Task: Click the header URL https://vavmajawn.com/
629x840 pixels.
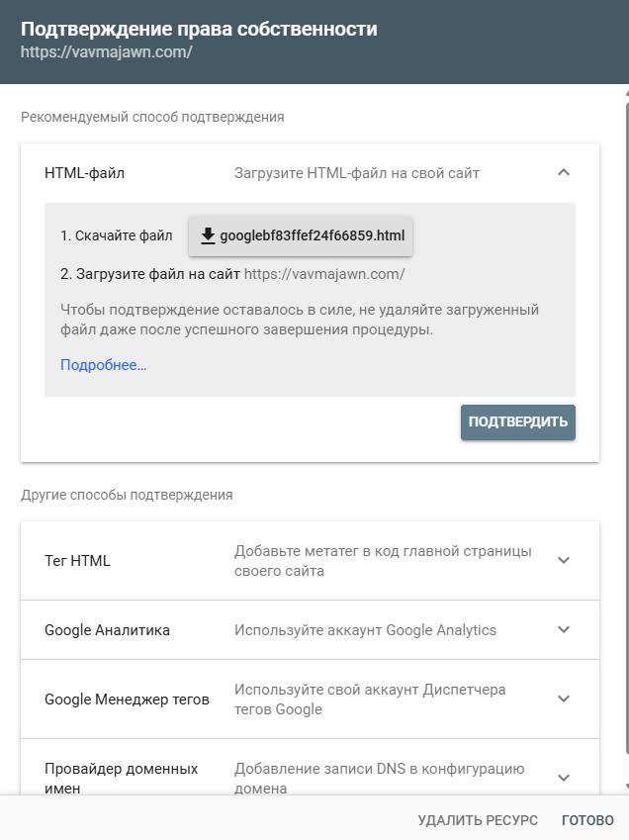Action: tap(107, 52)
